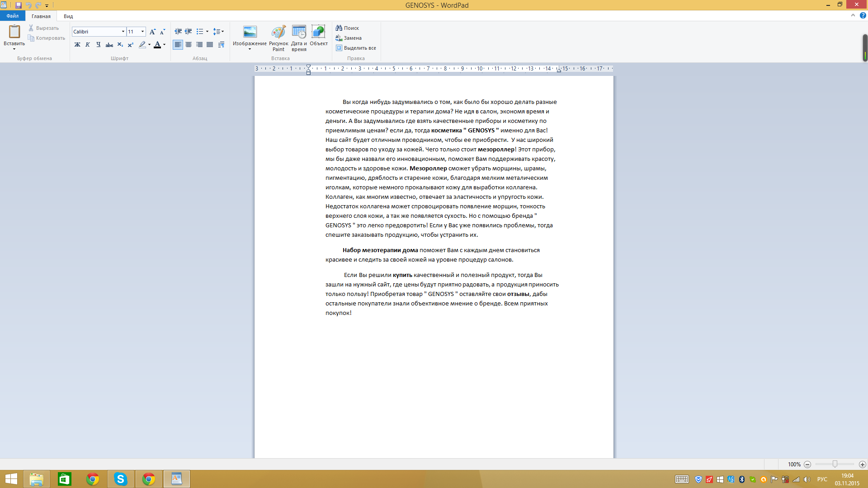Open the bullet list style dropdown

[207, 32]
